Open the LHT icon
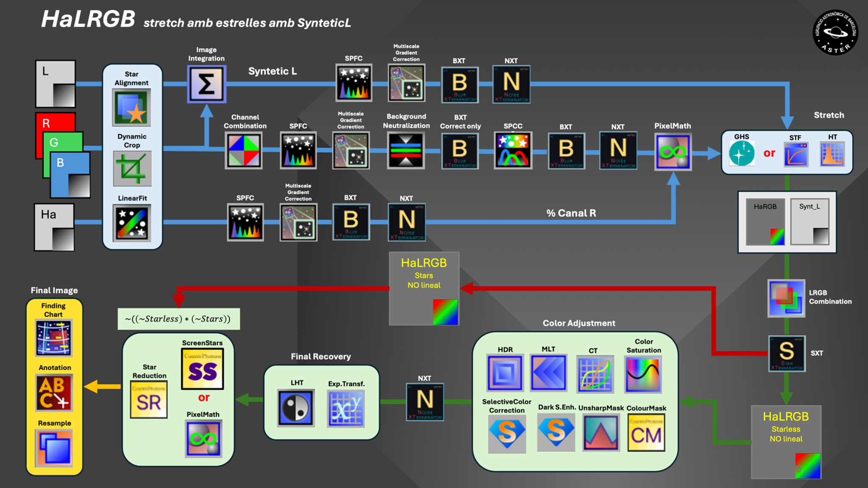This screenshot has width=868, height=488. point(296,408)
